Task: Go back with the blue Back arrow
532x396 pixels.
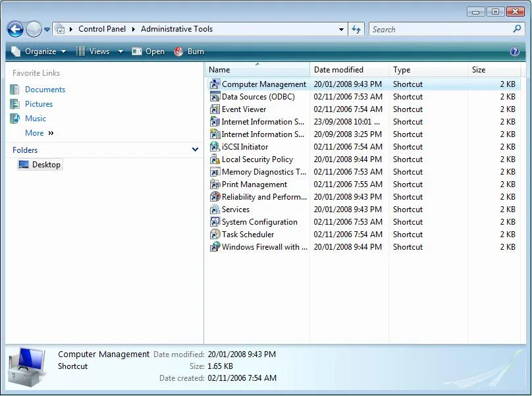Action: click(x=15, y=29)
